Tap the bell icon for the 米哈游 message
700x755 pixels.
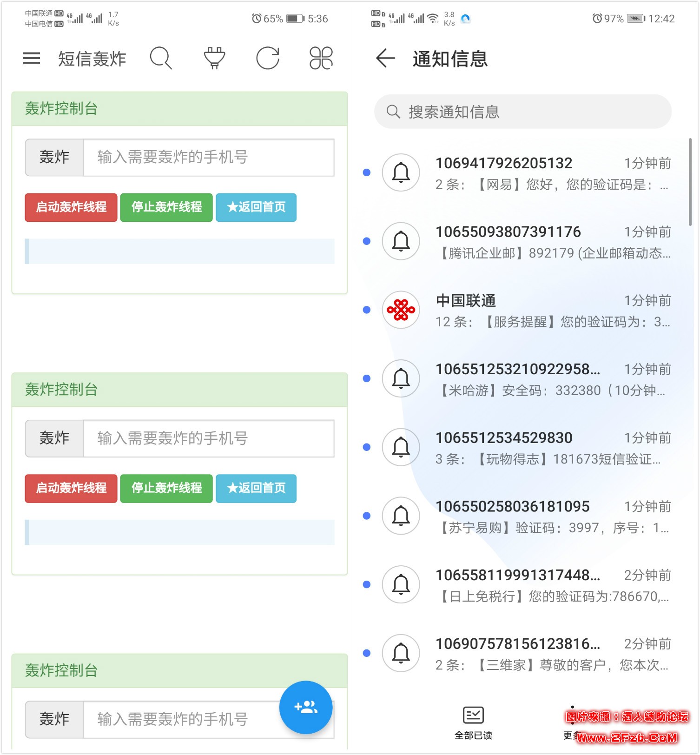point(401,378)
